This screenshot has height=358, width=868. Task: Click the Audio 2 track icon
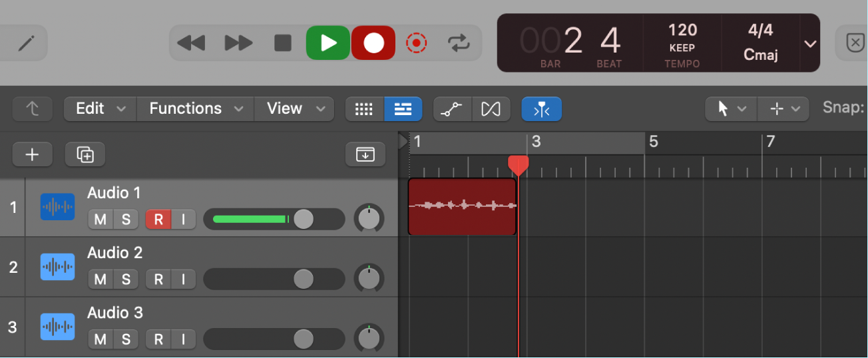pos(57,267)
